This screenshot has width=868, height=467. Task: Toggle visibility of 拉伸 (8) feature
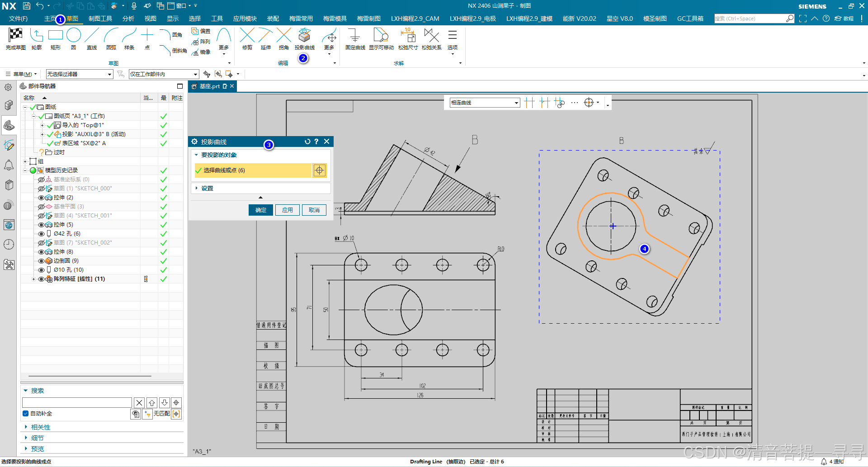[x=41, y=252]
